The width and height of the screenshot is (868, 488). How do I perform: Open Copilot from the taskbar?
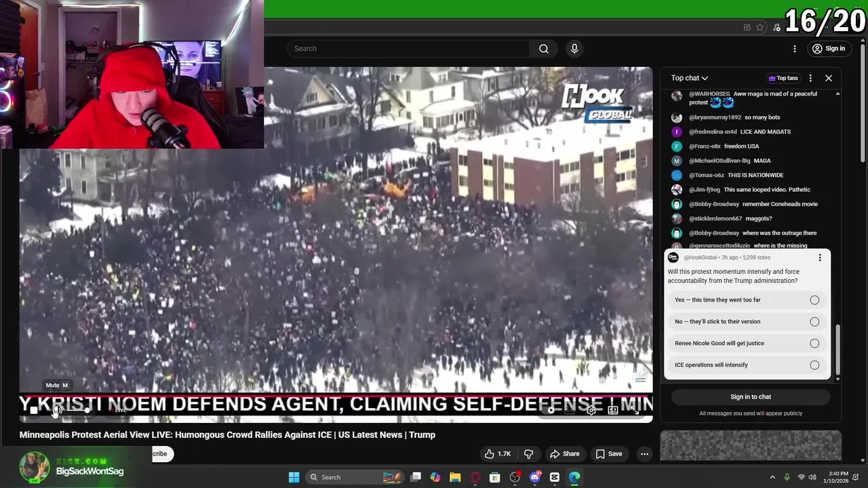435,477
